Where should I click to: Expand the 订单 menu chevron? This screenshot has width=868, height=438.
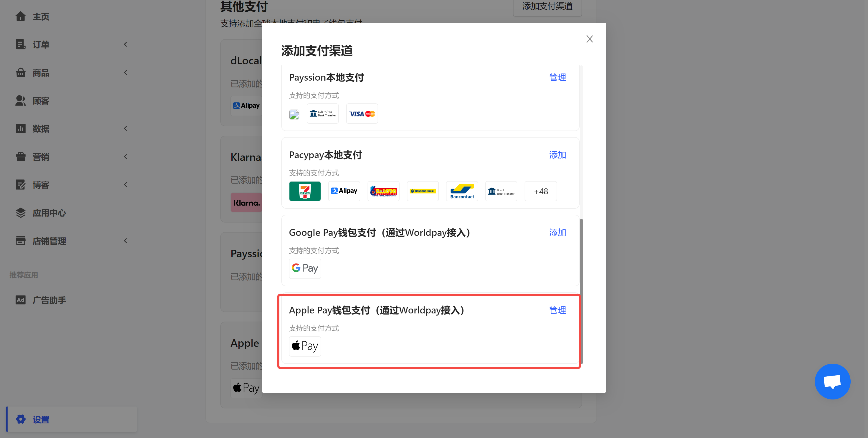coord(125,44)
